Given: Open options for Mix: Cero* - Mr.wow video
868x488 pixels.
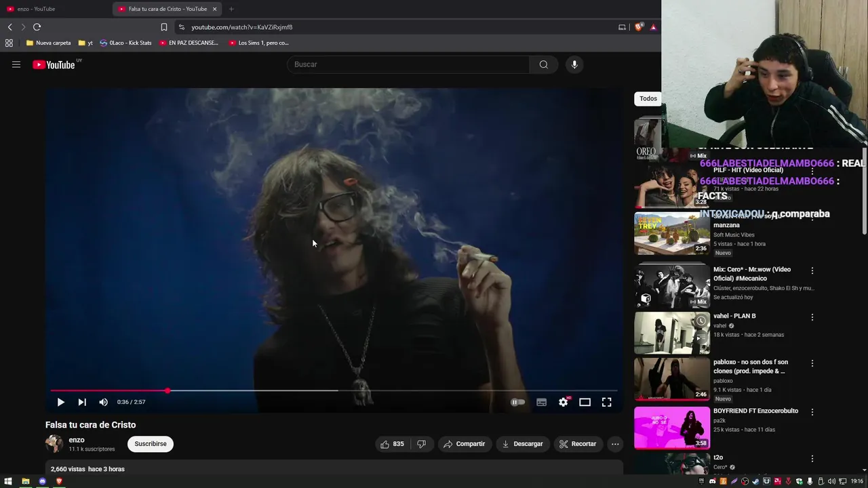Looking at the screenshot, I should (x=812, y=270).
